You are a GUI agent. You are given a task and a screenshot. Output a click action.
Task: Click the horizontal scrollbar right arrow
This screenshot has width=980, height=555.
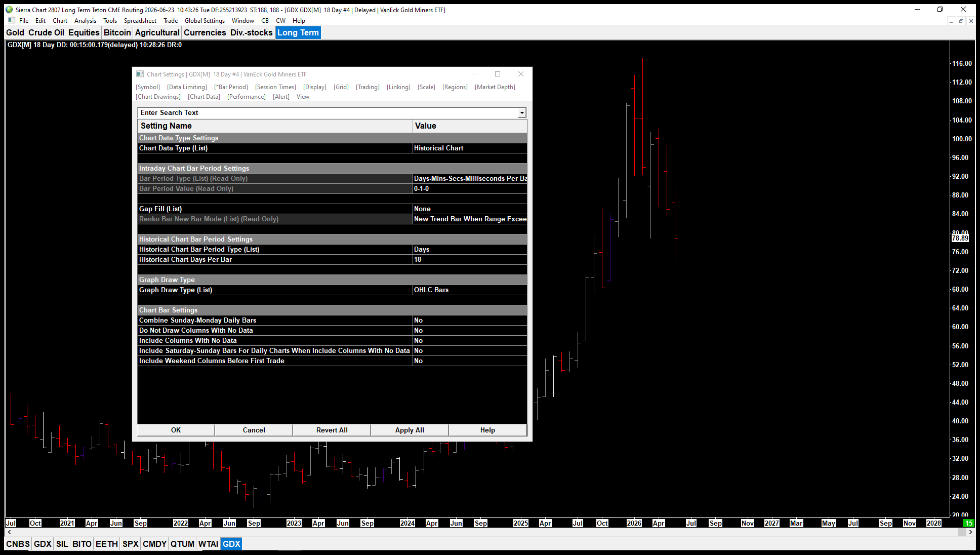pyautogui.click(x=971, y=532)
